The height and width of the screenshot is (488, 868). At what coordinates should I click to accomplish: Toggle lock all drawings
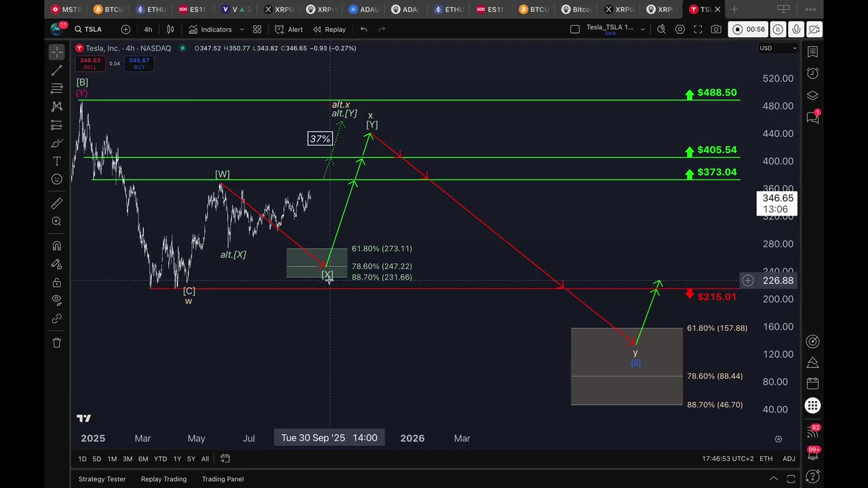57,282
